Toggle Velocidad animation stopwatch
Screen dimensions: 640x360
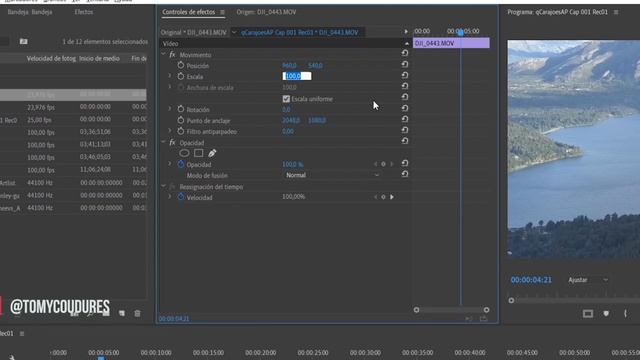point(181,197)
